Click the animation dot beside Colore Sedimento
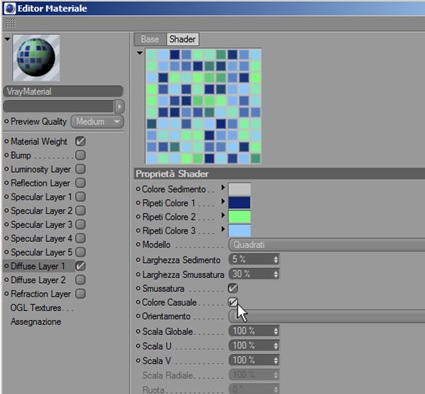 pos(138,189)
